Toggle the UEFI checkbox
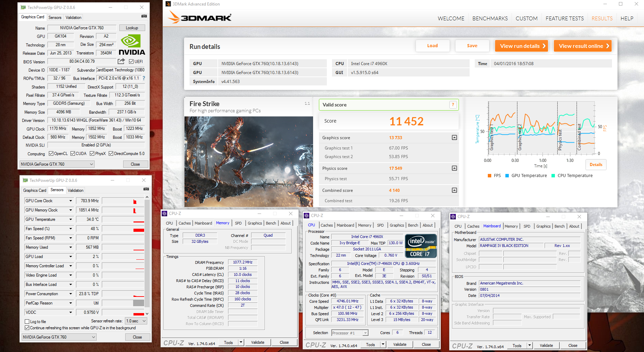The image size is (644, 352). (x=131, y=61)
